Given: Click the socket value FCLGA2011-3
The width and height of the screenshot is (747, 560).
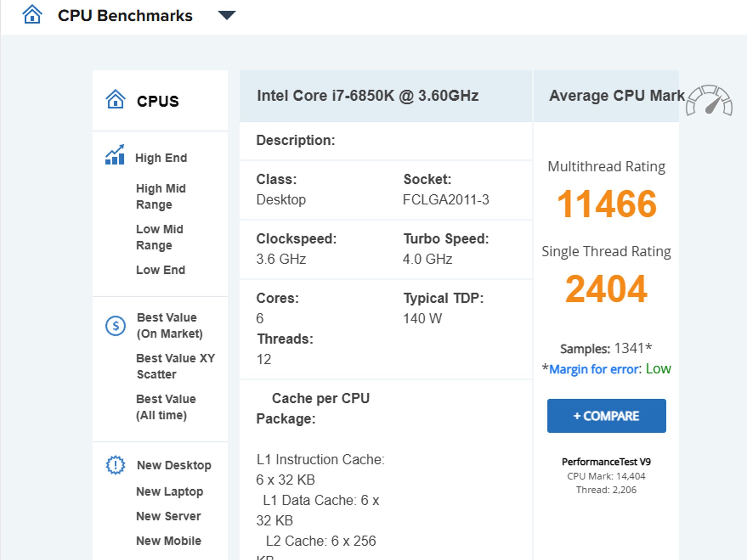Looking at the screenshot, I should [x=446, y=200].
